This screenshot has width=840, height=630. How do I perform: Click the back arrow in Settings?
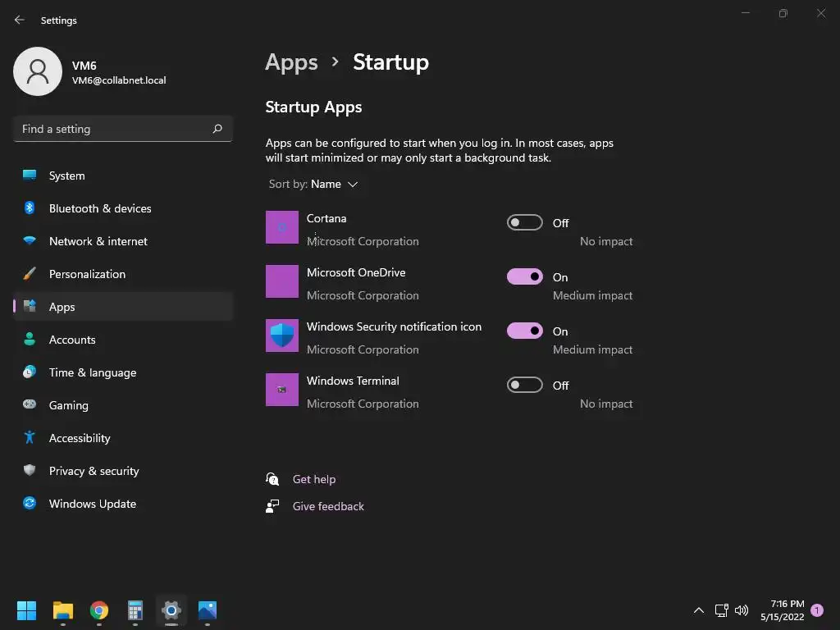point(20,20)
